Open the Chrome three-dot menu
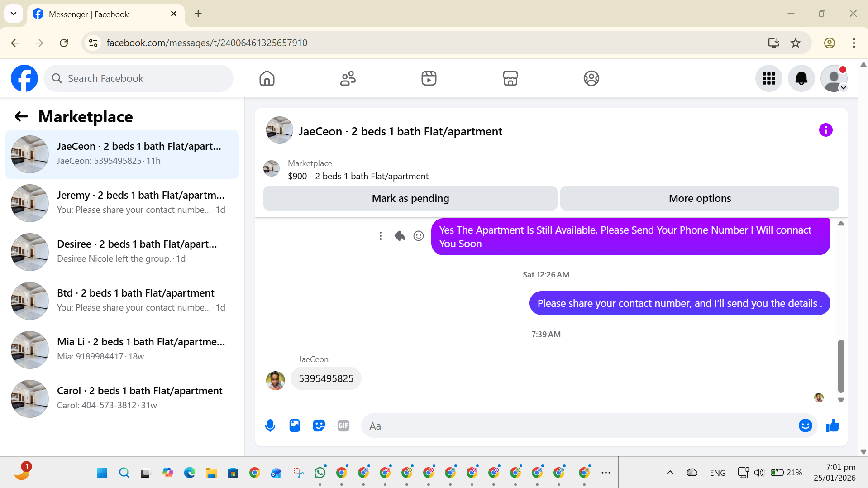The image size is (868, 488). click(854, 43)
